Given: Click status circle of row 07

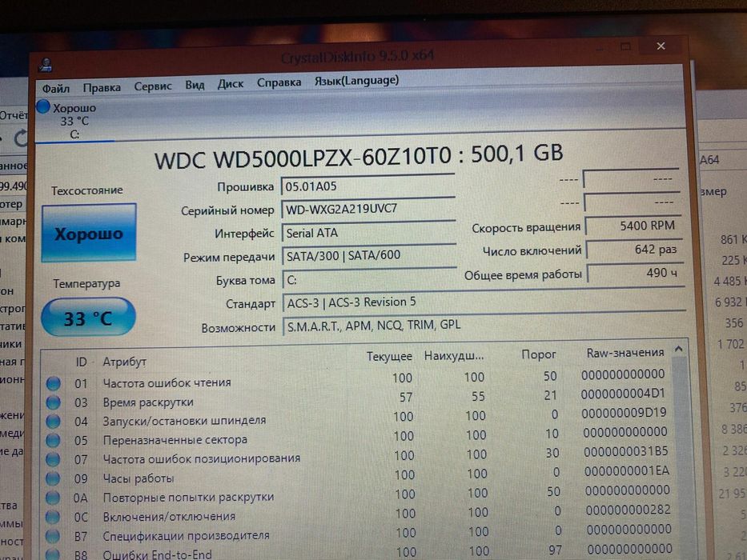Looking at the screenshot, I should (x=53, y=459).
